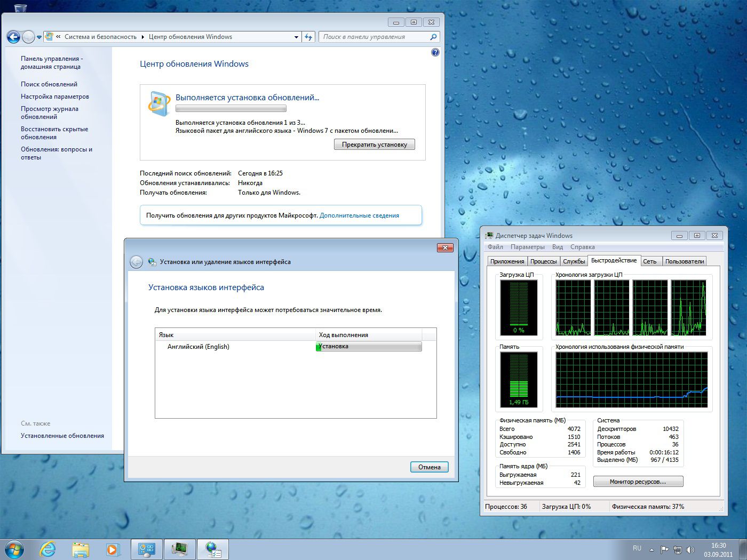Click 'Физическая память: 37%' in status bar

[x=648, y=507]
